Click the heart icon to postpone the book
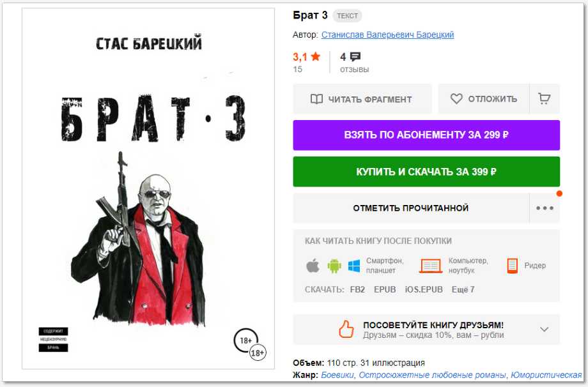The image size is (588, 387). (x=456, y=99)
